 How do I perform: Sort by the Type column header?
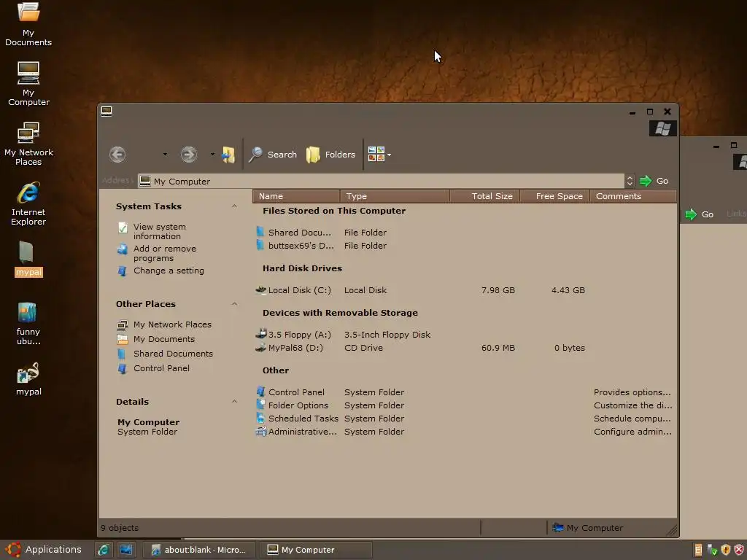395,196
